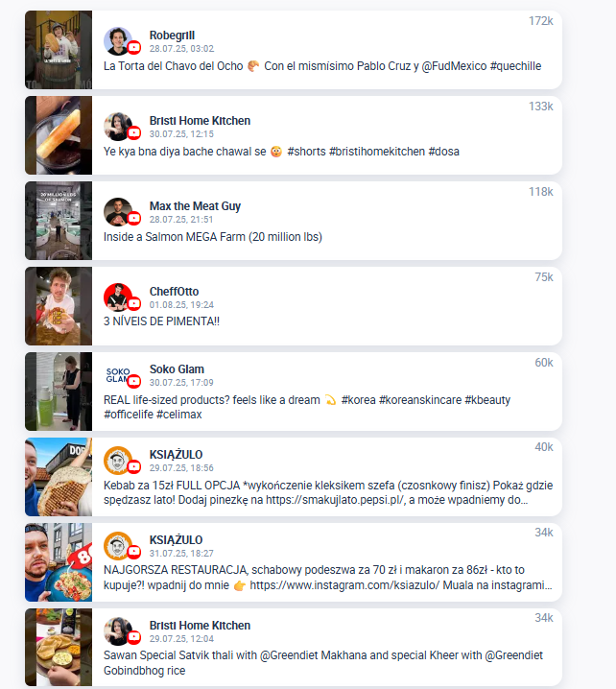Open the NAJGORSZA RESTAURACJA post description
The height and width of the screenshot is (689, 616).
pos(328,578)
